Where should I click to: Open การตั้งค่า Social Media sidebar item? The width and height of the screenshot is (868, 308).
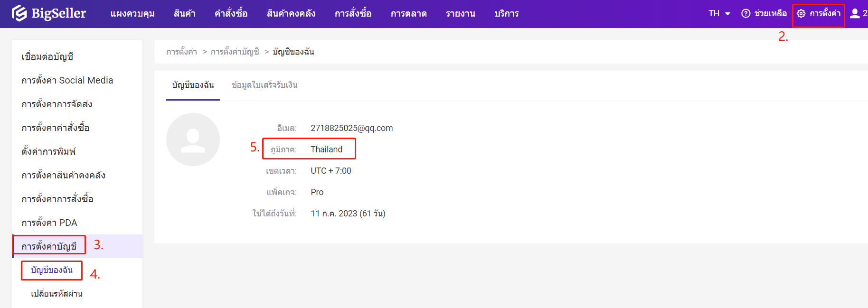(67, 80)
